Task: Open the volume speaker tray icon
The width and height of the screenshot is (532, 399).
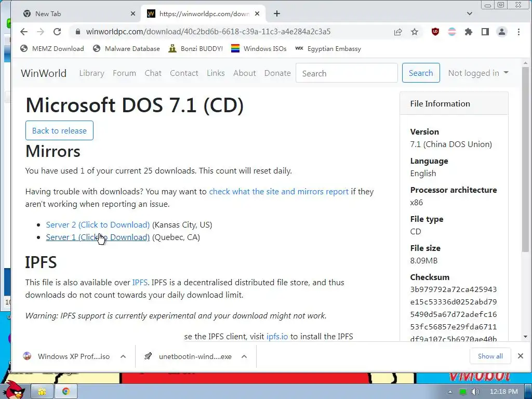Action: pyautogui.click(x=475, y=392)
